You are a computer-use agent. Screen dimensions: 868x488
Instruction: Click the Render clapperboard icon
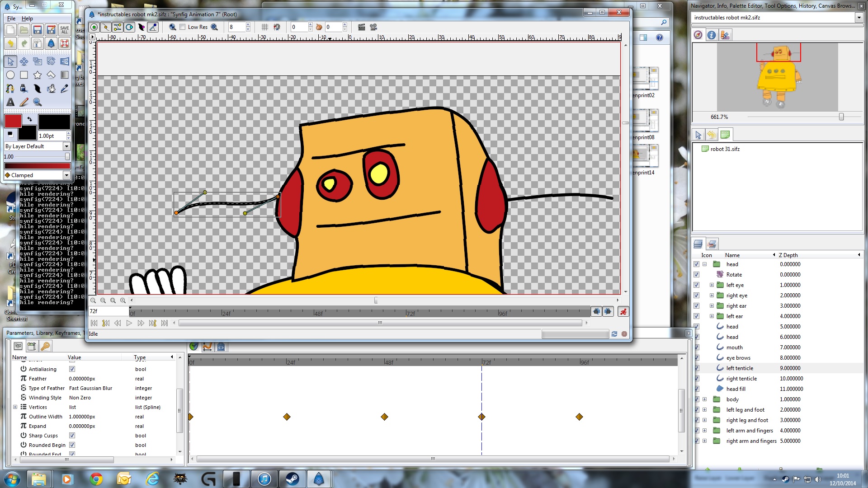point(362,27)
